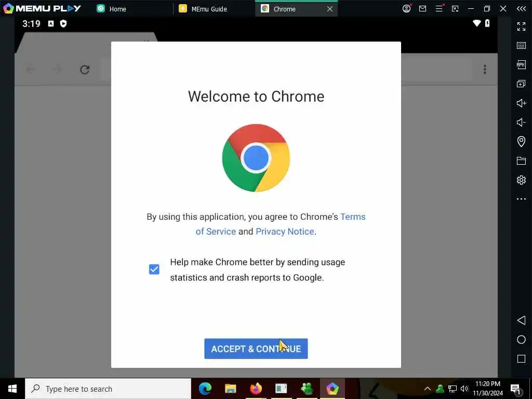
Task: Increase emulator volume
Action: click(x=521, y=103)
